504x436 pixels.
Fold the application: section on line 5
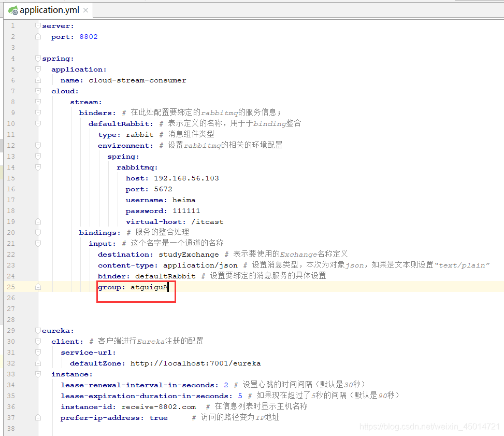[x=38, y=69]
